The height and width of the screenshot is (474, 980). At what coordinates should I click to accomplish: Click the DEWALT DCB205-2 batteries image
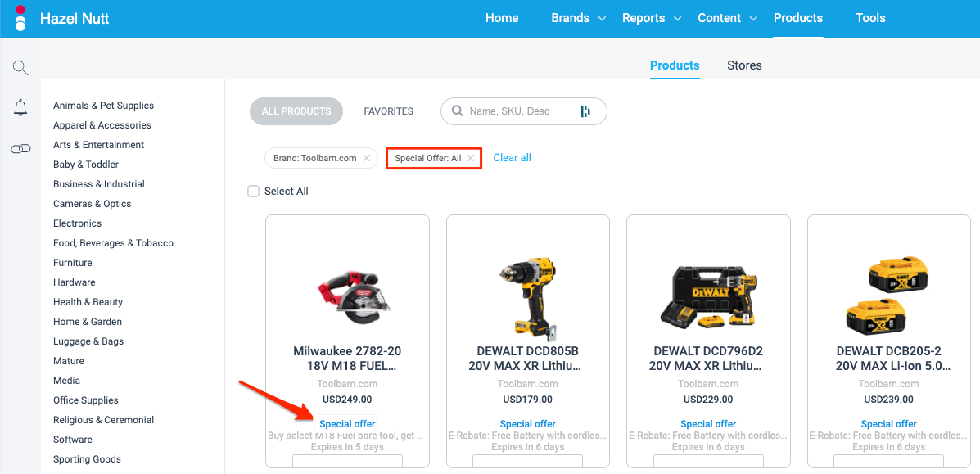887,296
